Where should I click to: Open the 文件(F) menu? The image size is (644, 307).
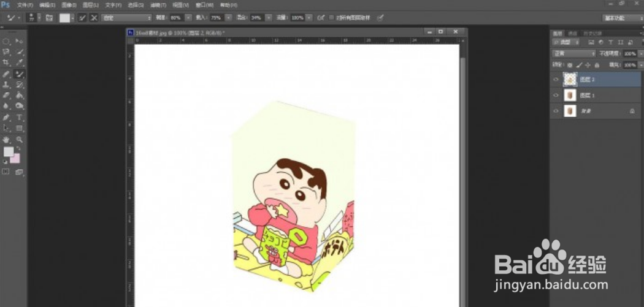(x=25, y=5)
